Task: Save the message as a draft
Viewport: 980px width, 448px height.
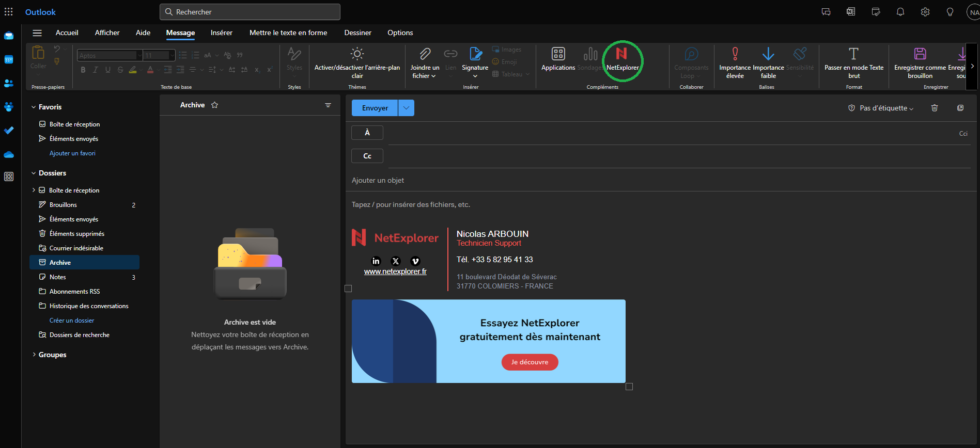Action: [920, 63]
